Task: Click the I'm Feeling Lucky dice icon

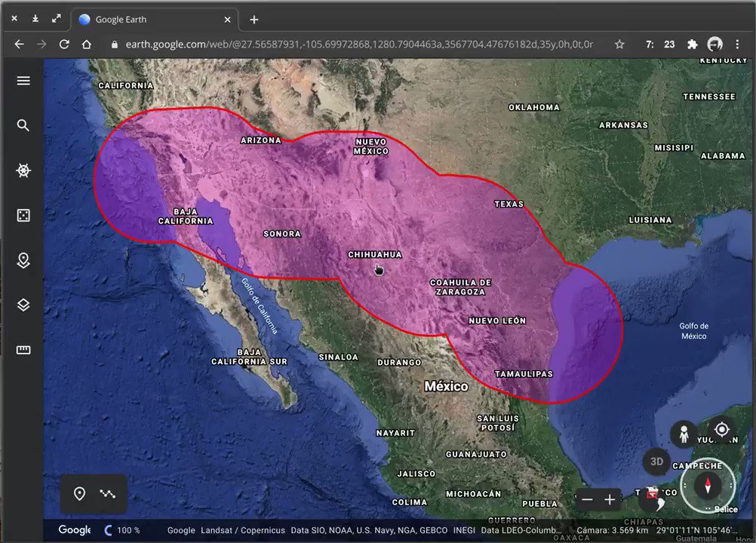Action: pyautogui.click(x=23, y=216)
